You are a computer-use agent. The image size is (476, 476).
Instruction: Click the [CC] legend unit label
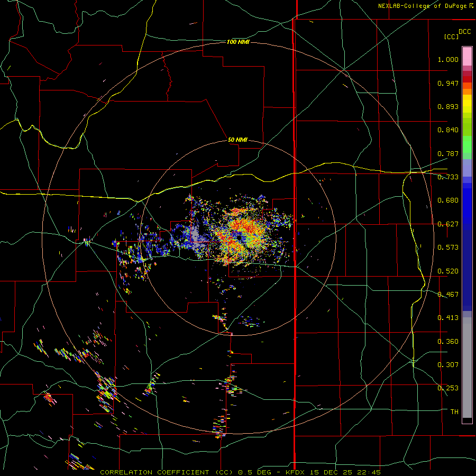451,36
